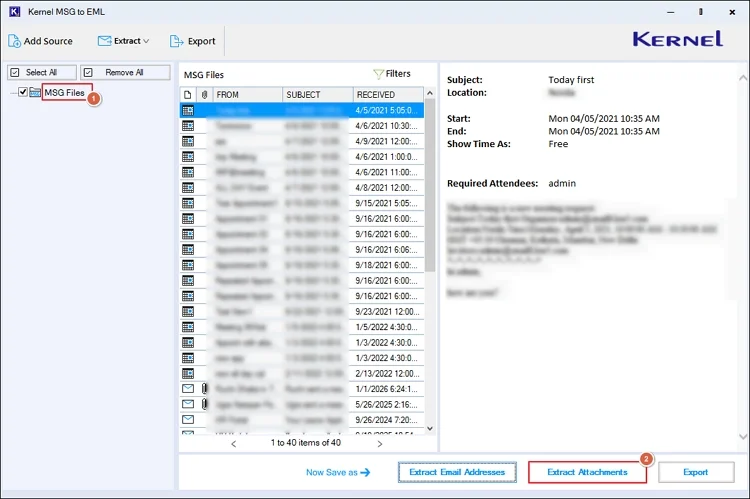
Task: Click the Extract Attachments button
Action: [x=587, y=472]
